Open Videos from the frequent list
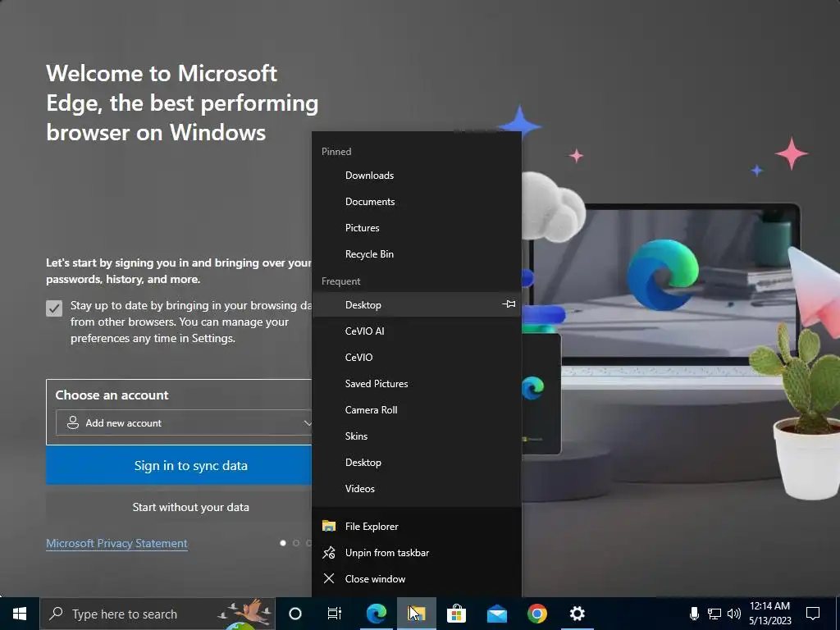The height and width of the screenshot is (630, 840). point(416,489)
